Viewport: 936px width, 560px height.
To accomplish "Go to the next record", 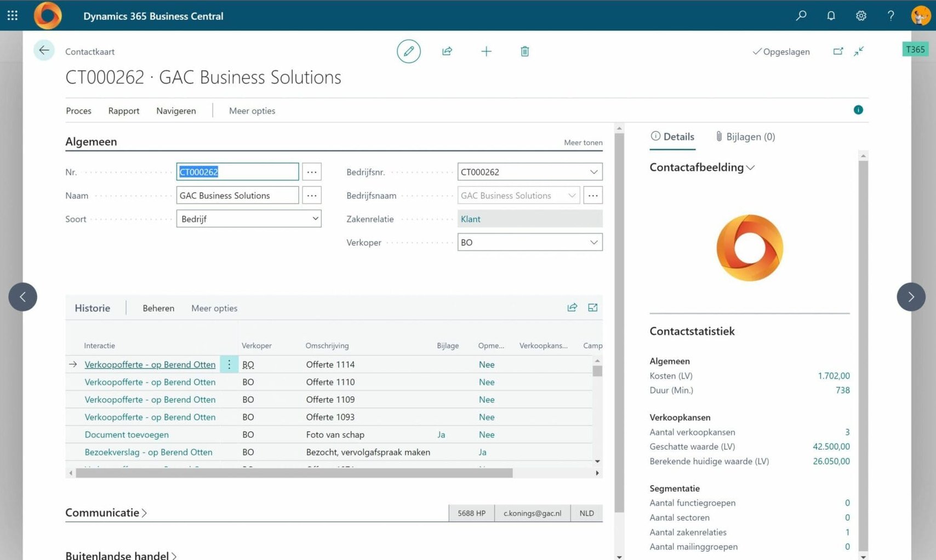I will [911, 296].
